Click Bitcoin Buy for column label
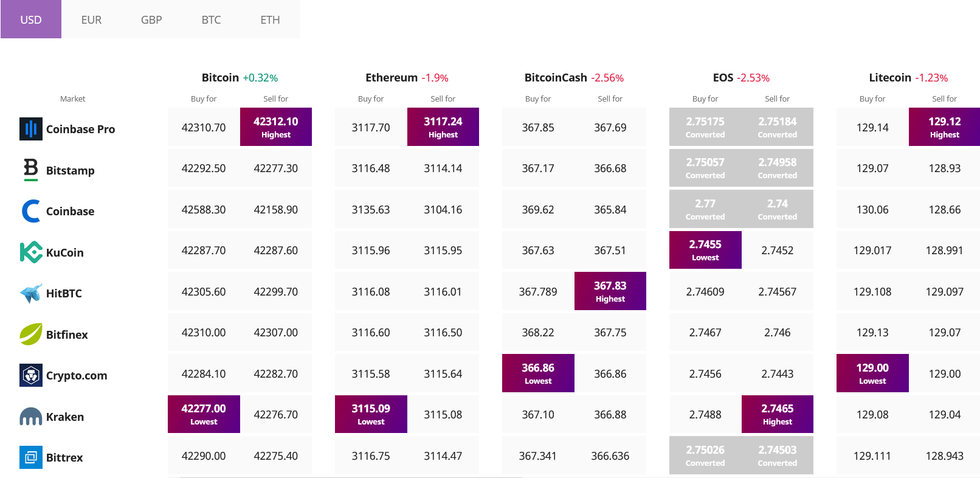This screenshot has height=478, width=980. point(204,99)
